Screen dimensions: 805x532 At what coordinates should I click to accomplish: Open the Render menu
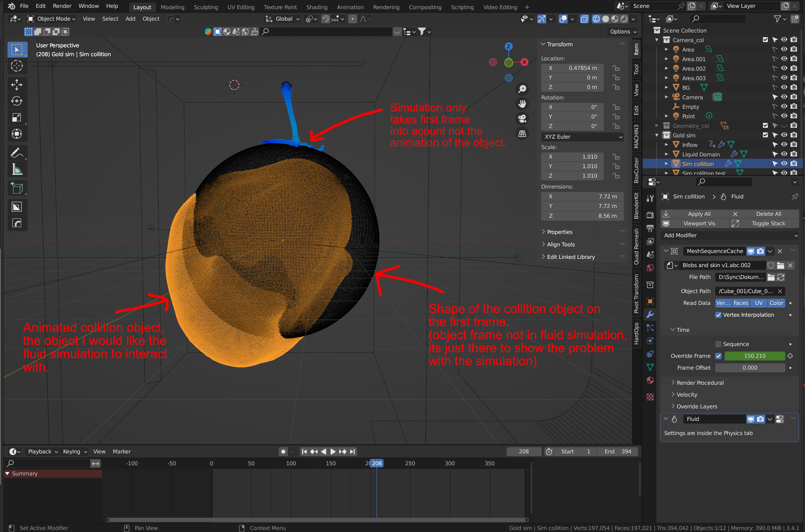[62, 6]
